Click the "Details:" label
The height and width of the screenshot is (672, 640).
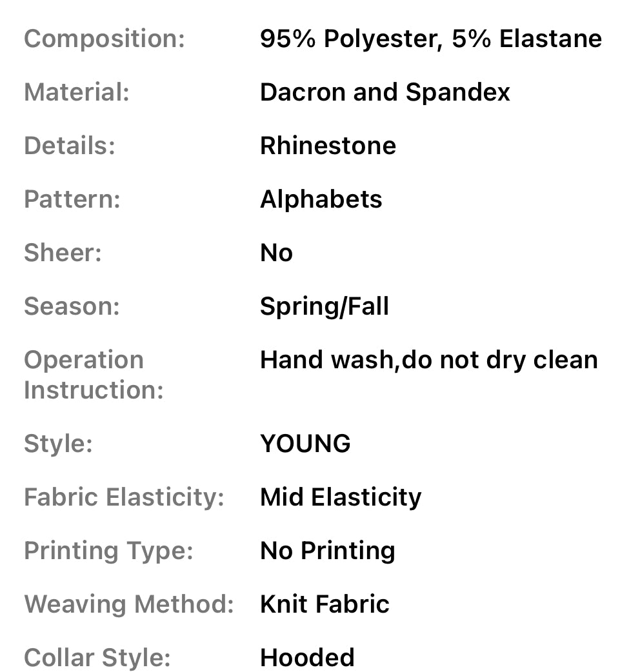coord(70,146)
